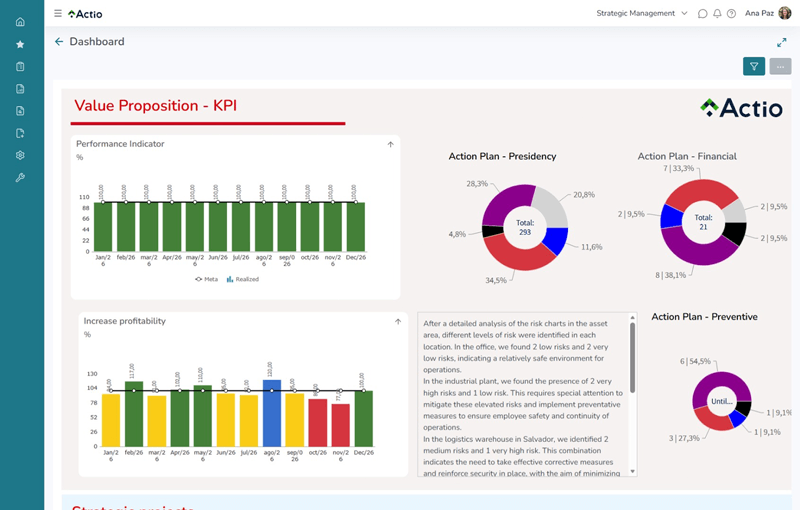Toggle Meta legend in Performance Indicator chart

206,279
